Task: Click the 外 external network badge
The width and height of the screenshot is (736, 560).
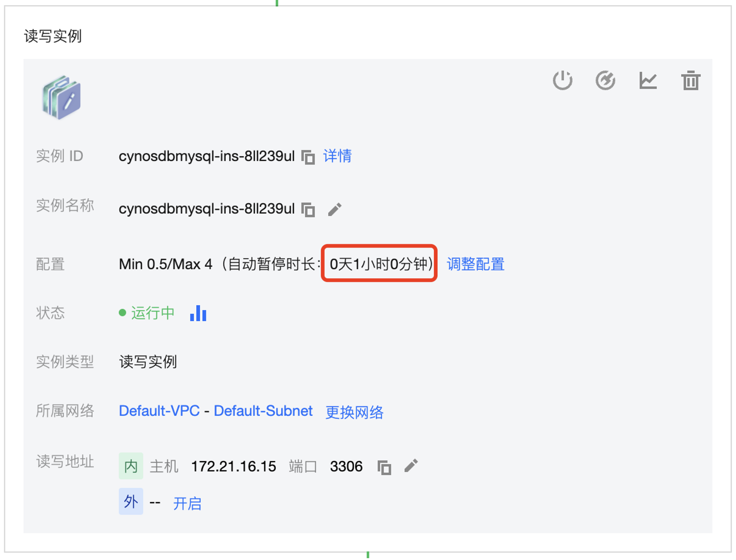Action: click(131, 502)
